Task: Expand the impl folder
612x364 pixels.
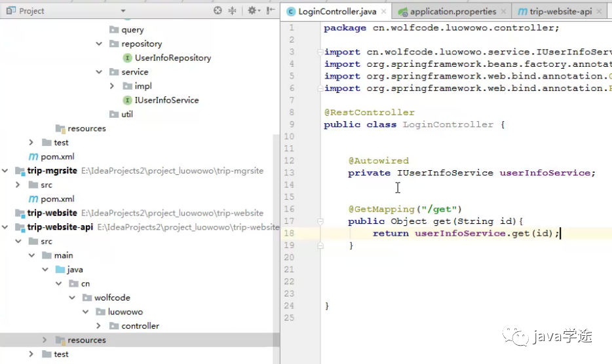Action: click(x=112, y=86)
